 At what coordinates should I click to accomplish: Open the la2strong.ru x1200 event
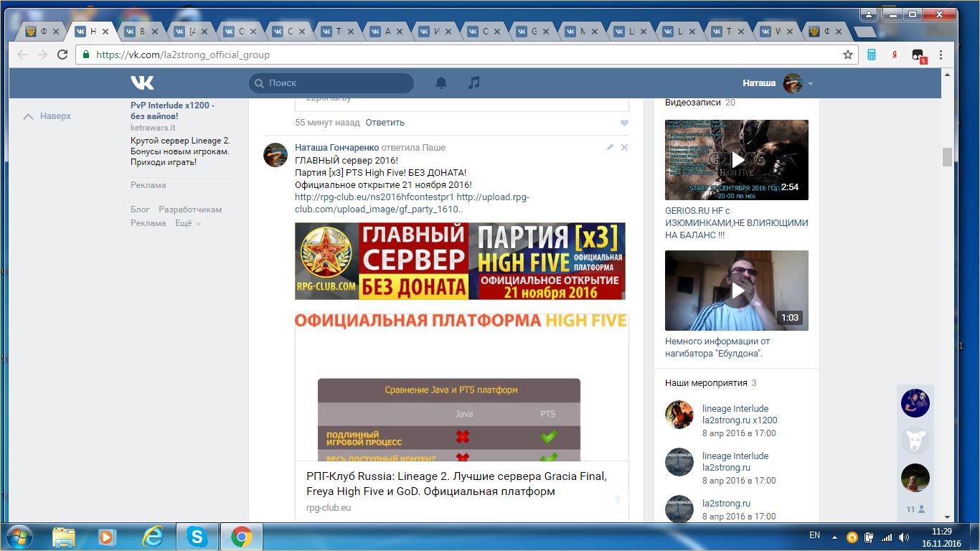[x=740, y=414]
